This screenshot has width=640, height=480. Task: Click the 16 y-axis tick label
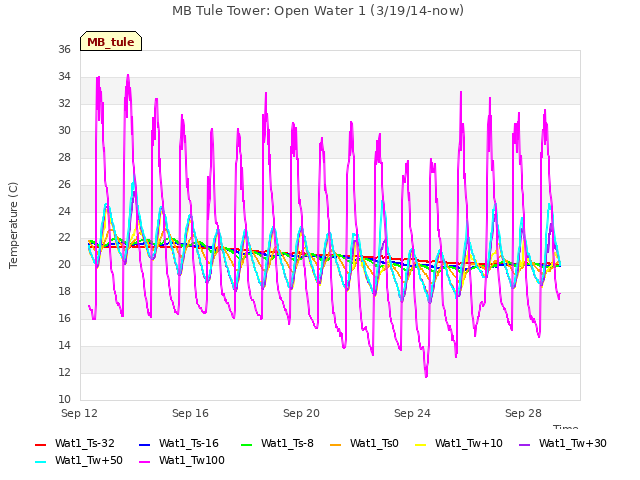64,318
